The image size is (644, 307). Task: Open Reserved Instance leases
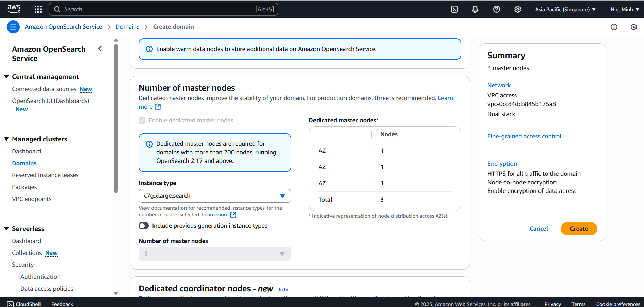click(45, 175)
